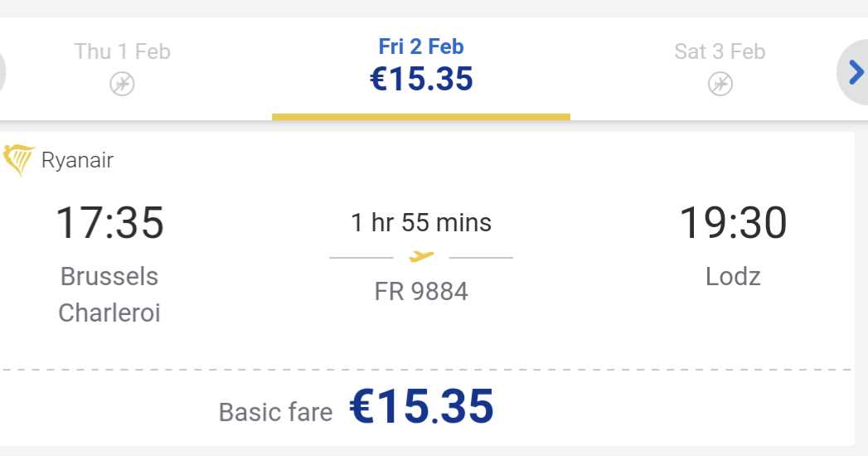Screen dimensions: 868x456
Task: Choose the €15.35 Basic fare price
Action: [421, 407]
